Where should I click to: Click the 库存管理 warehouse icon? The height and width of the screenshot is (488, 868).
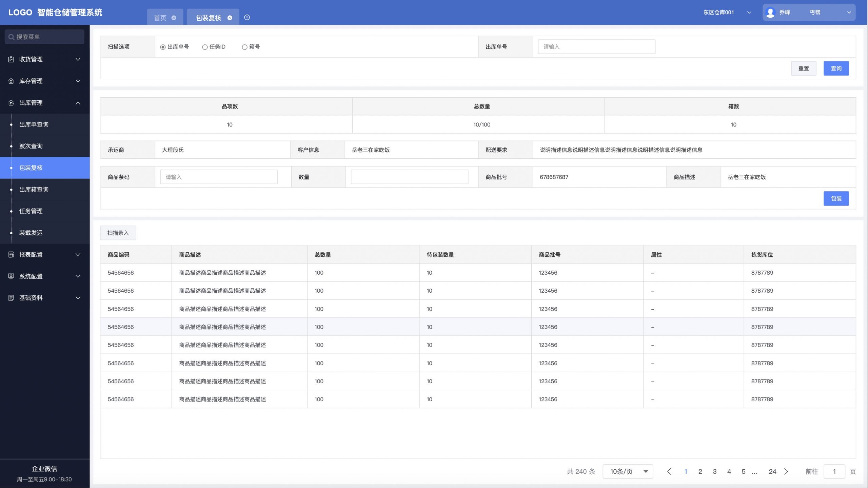(x=11, y=81)
